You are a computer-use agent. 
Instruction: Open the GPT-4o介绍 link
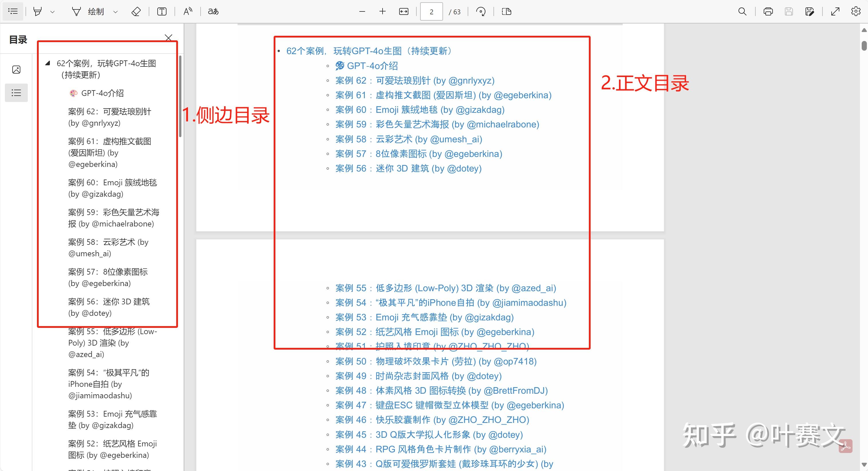pyautogui.click(x=372, y=66)
